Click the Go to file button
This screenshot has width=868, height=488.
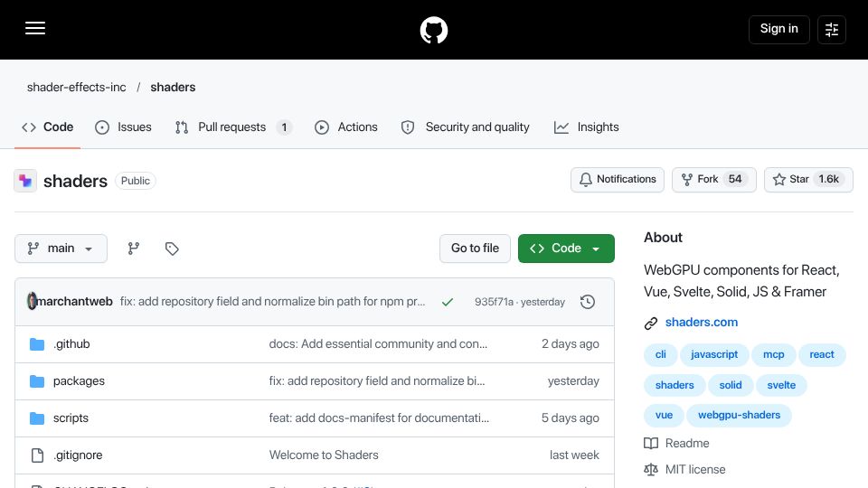pos(475,249)
